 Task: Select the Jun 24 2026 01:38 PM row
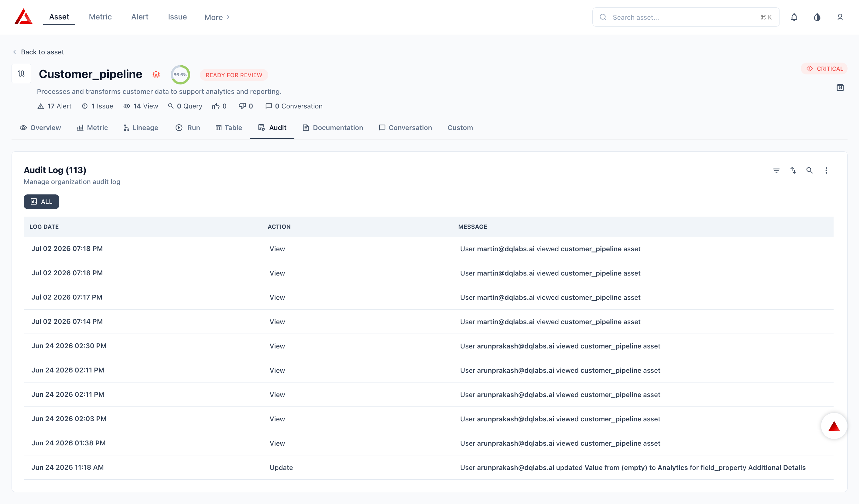429,444
